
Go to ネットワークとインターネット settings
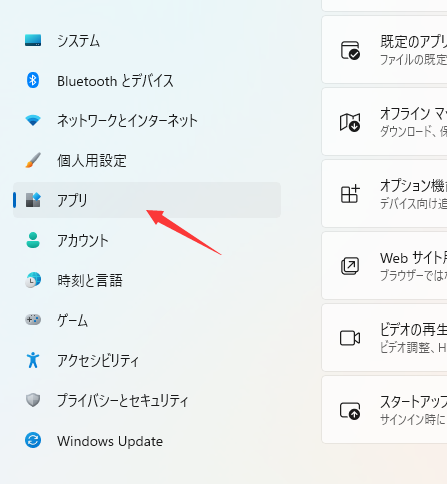(x=147, y=120)
